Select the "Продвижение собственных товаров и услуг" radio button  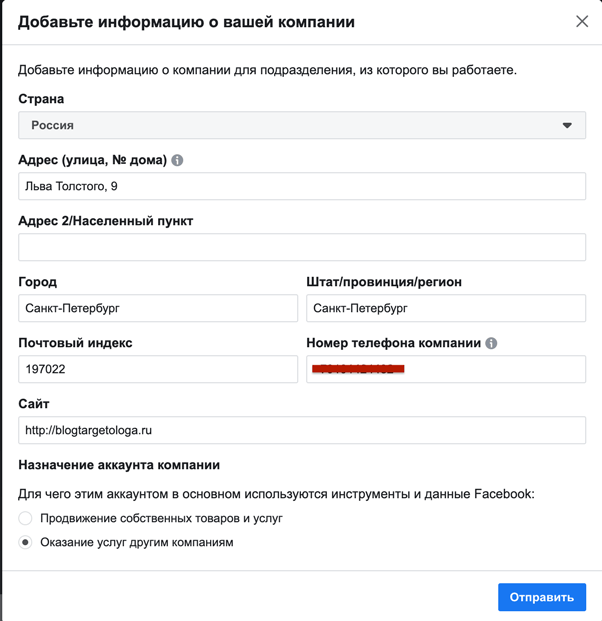click(26, 518)
